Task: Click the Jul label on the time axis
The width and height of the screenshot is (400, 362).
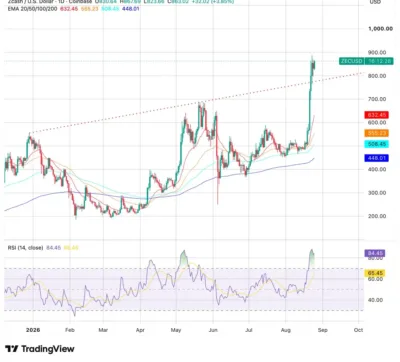Action: click(x=249, y=330)
